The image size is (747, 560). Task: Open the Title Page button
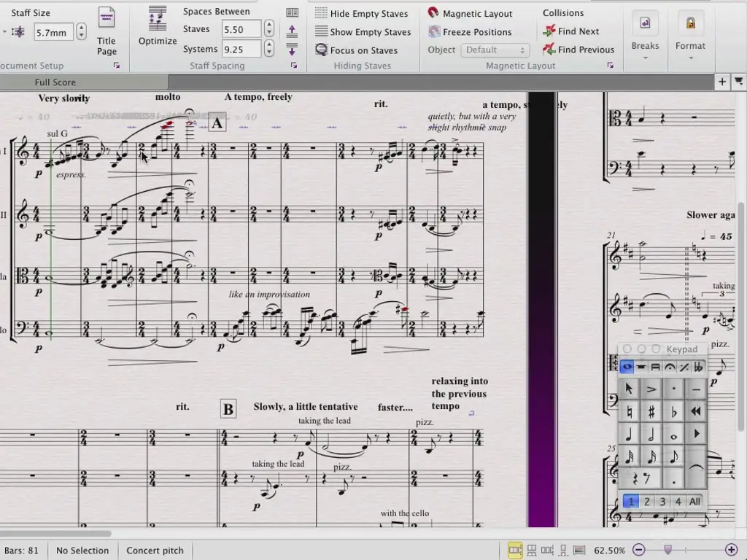tap(107, 31)
